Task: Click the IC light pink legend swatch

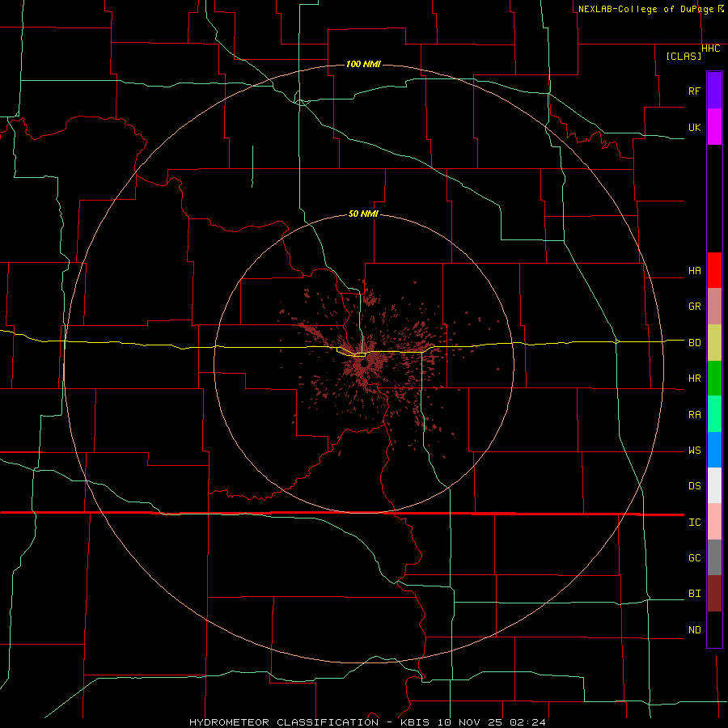Action: pos(714,522)
